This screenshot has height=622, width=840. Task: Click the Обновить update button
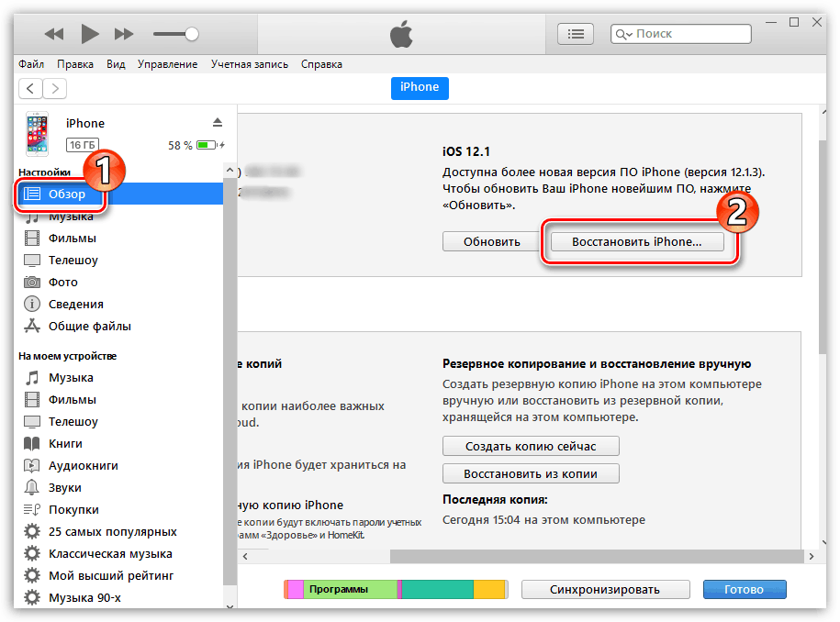(x=491, y=242)
